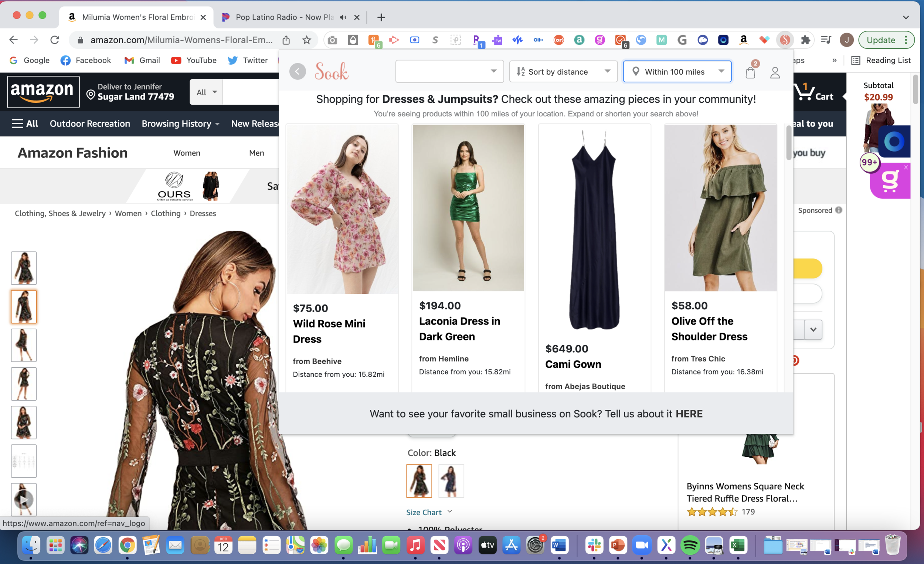
Task: Click the back arrow in the Sook overlay
Action: click(298, 71)
